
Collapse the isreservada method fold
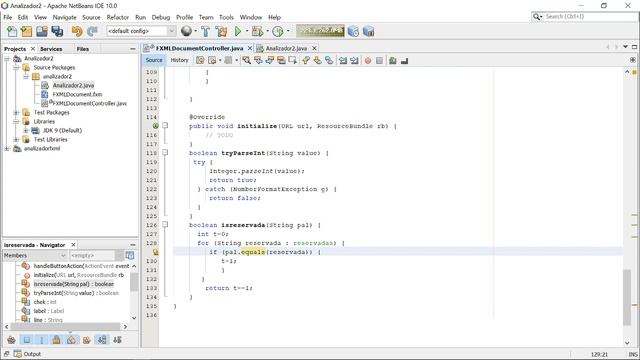165,224
